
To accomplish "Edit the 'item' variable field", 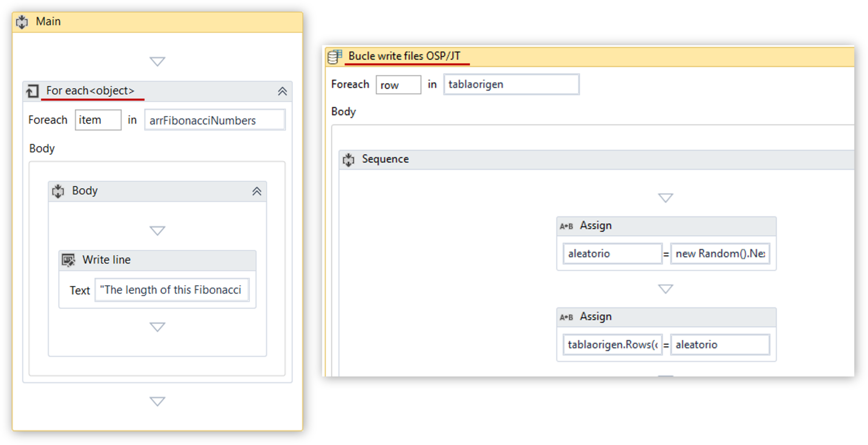I will (98, 120).
